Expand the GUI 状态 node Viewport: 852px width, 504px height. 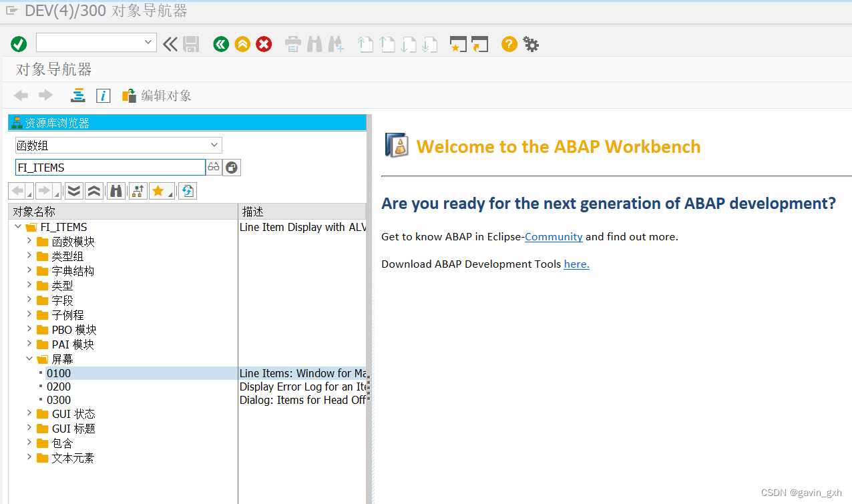29,414
